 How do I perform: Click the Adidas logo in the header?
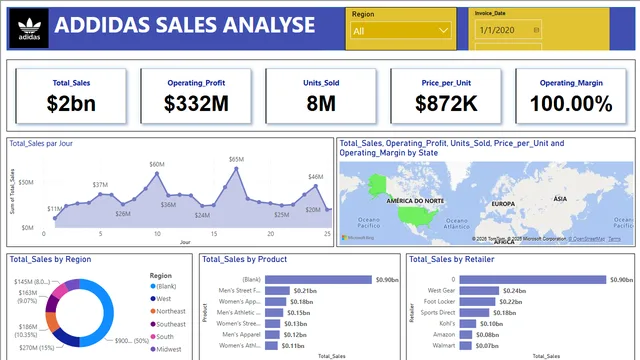coord(29,28)
